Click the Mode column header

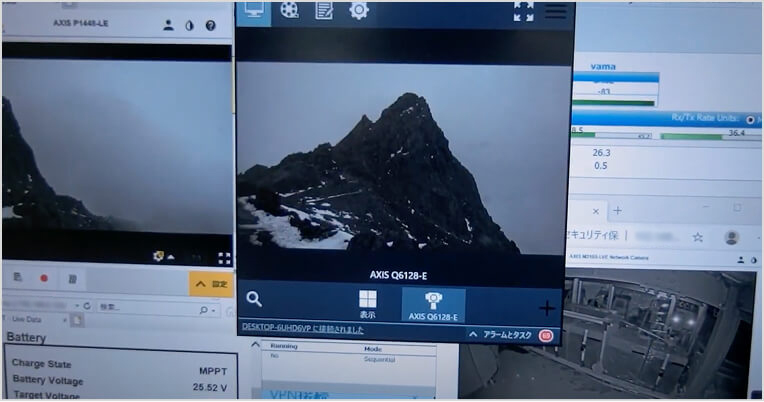(373, 349)
